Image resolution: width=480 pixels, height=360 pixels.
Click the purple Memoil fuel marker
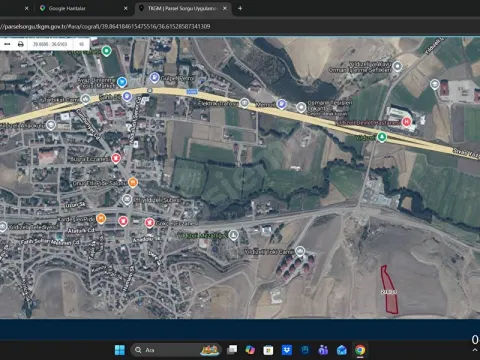(282, 104)
